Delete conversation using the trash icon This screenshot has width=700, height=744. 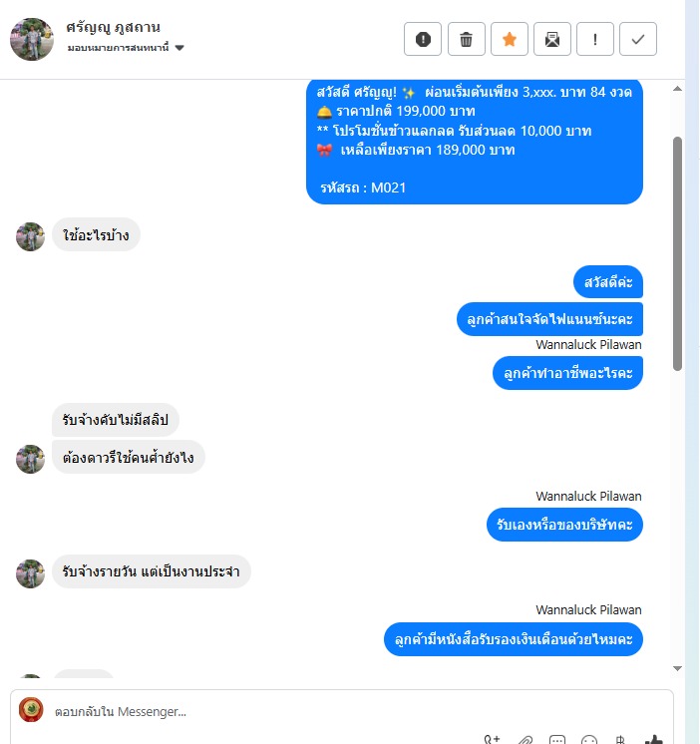point(467,39)
